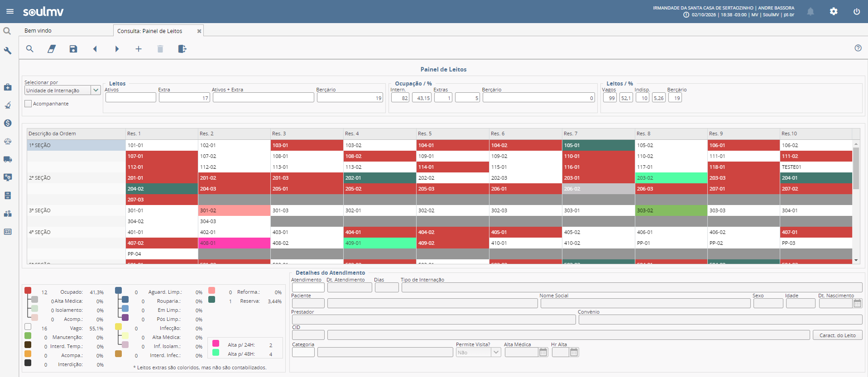Select bed 409-01 in the grid
The width and height of the screenshot is (868, 377).
point(379,243)
